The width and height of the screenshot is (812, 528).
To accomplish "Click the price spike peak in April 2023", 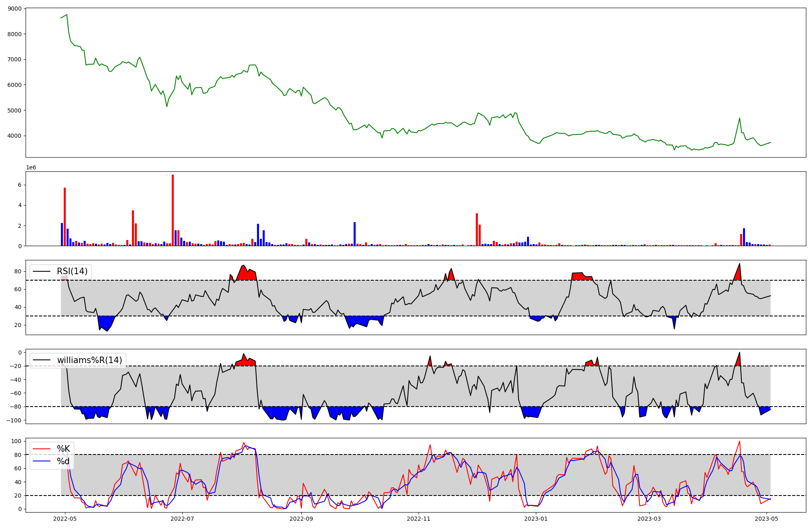I will [739, 118].
